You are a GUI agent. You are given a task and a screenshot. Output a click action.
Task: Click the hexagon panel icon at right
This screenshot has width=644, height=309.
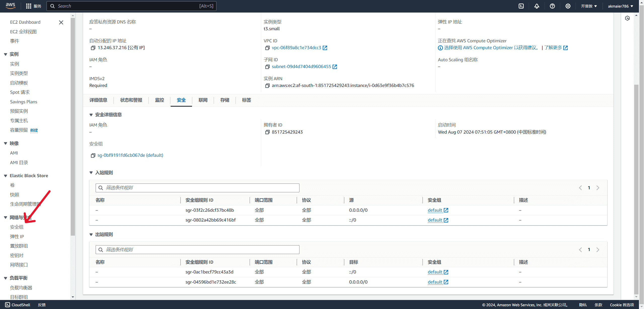coord(627,18)
